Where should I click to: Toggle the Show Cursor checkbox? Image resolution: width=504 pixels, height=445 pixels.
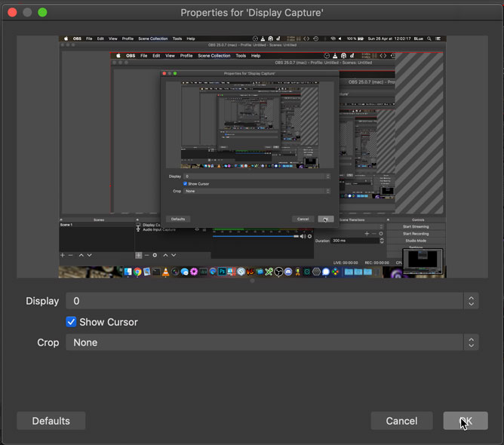[71, 322]
